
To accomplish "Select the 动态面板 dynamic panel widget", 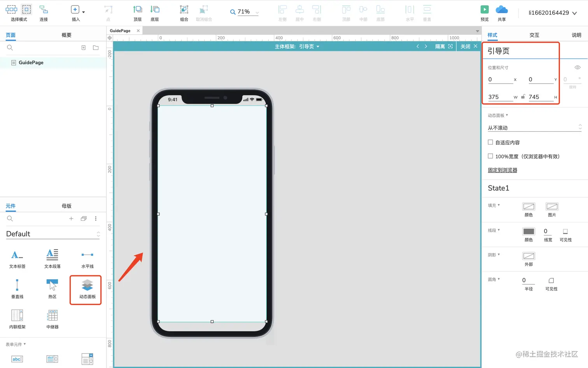I will 87,289.
